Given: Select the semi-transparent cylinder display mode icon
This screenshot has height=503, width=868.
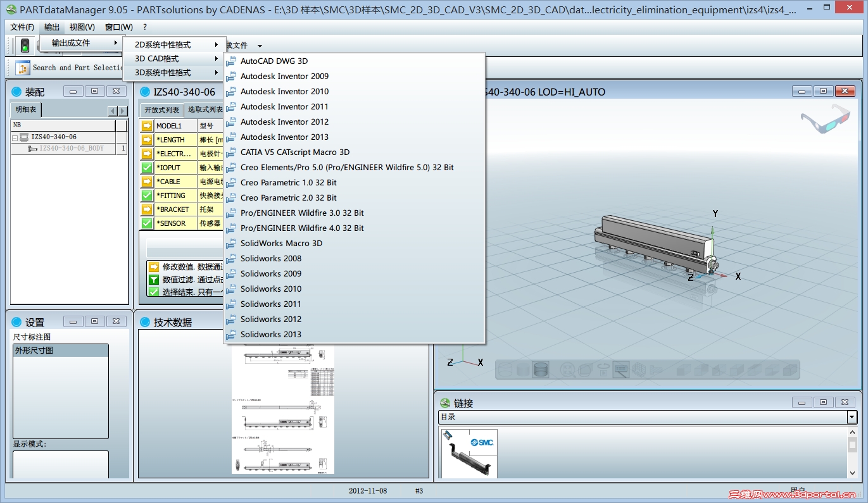Looking at the screenshot, I should (523, 369).
